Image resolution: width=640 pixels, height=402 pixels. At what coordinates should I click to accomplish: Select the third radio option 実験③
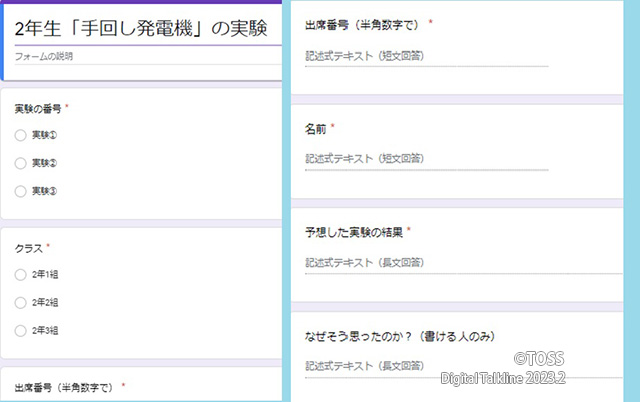[21, 191]
